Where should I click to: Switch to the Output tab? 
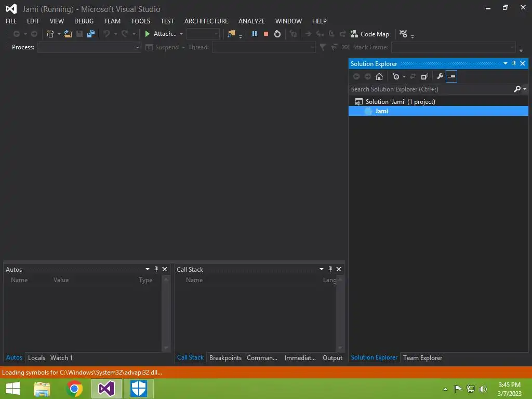coord(332,357)
